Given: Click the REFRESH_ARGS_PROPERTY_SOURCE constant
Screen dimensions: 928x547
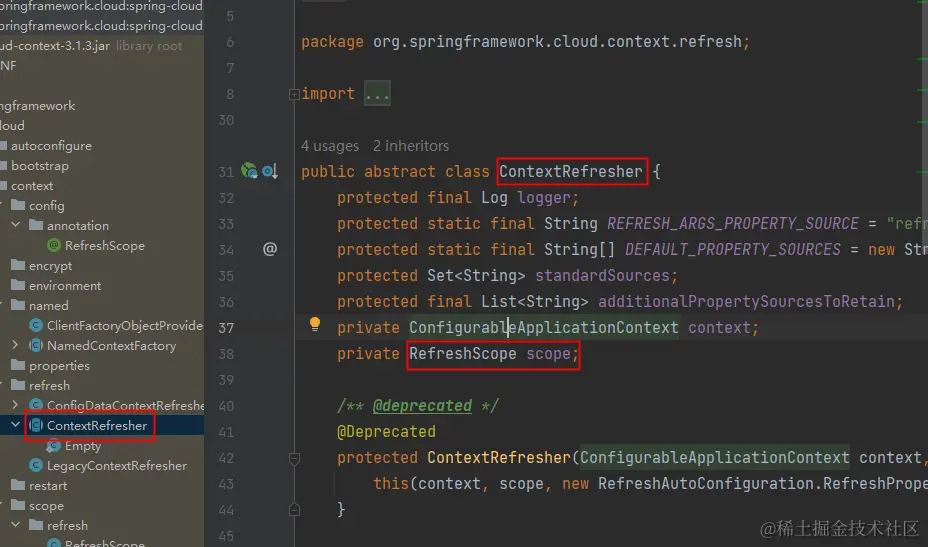Looking at the screenshot, I should click(x=733, y=224).
